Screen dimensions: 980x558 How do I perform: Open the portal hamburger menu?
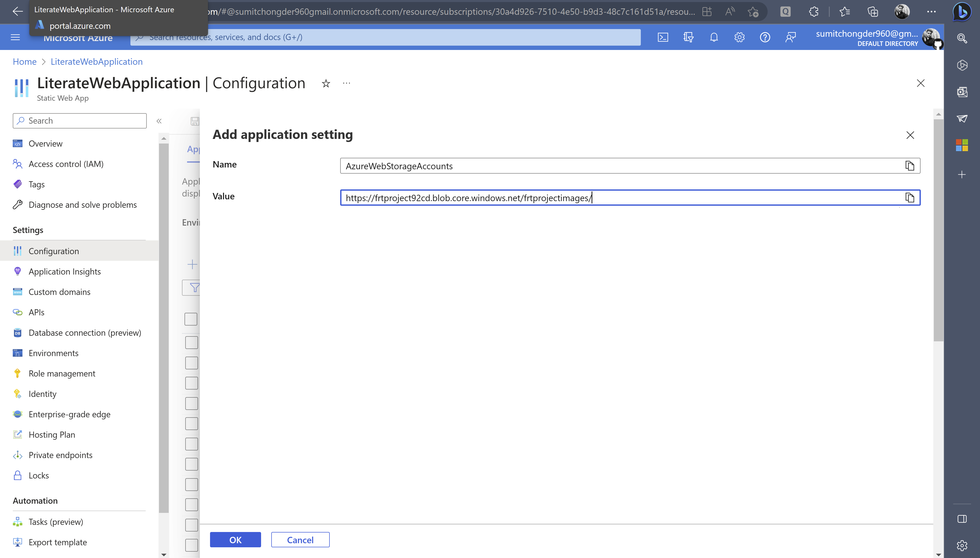[15, 37]
